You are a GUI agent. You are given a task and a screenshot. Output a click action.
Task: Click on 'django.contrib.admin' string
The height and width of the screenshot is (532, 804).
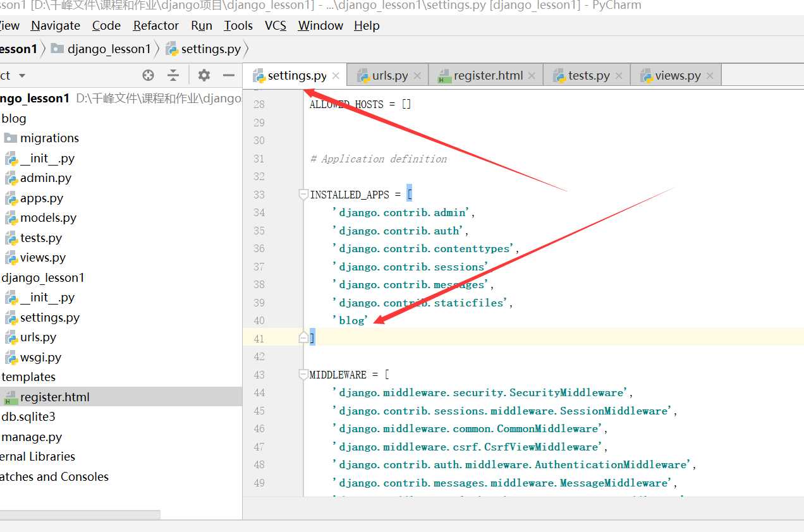403,212
